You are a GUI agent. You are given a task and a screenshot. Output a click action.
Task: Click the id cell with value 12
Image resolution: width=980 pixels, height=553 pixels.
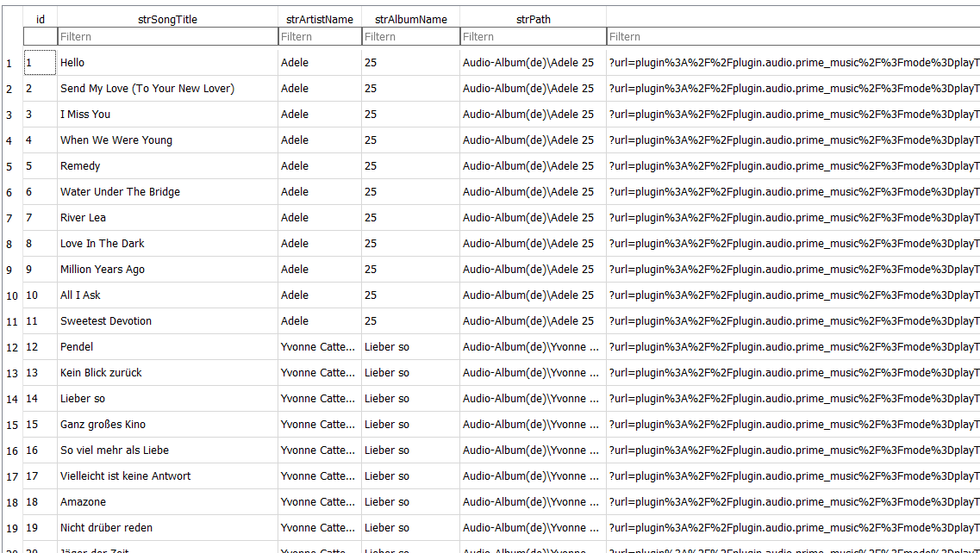40,347
